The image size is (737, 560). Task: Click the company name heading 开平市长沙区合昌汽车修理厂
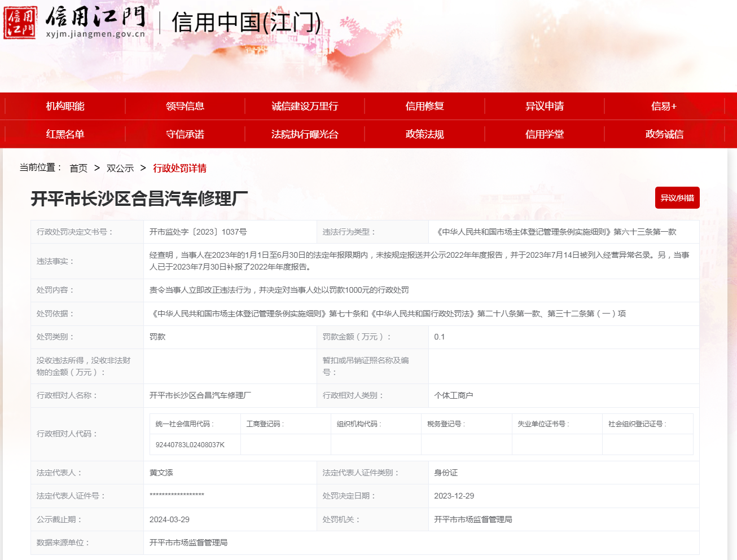(x=139, y=199)
